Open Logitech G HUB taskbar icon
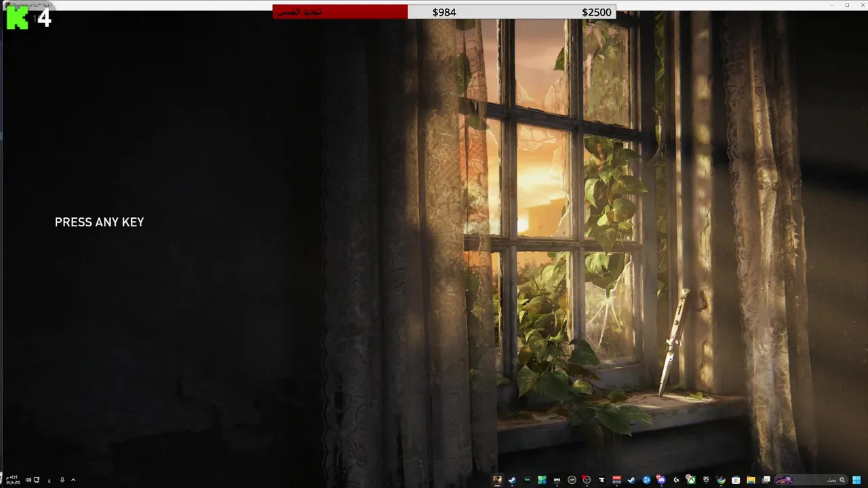Image resolution: width=868 pixels, height=488 pixels. click(676, 480)
